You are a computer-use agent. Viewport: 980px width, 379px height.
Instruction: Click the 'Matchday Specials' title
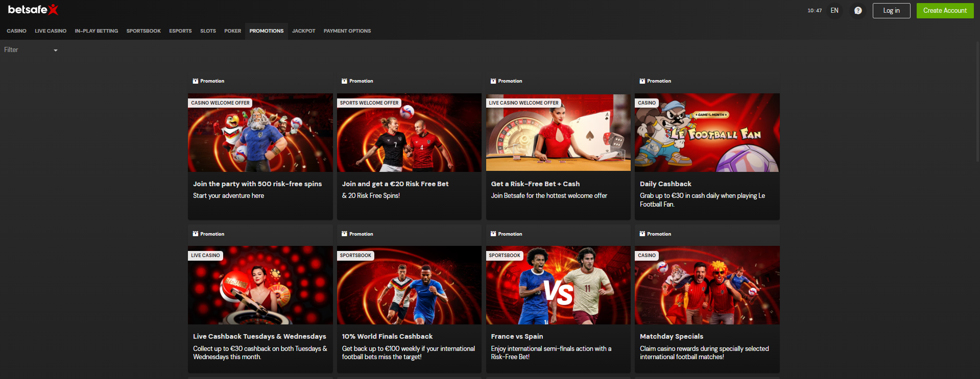[x=672, y=336]
